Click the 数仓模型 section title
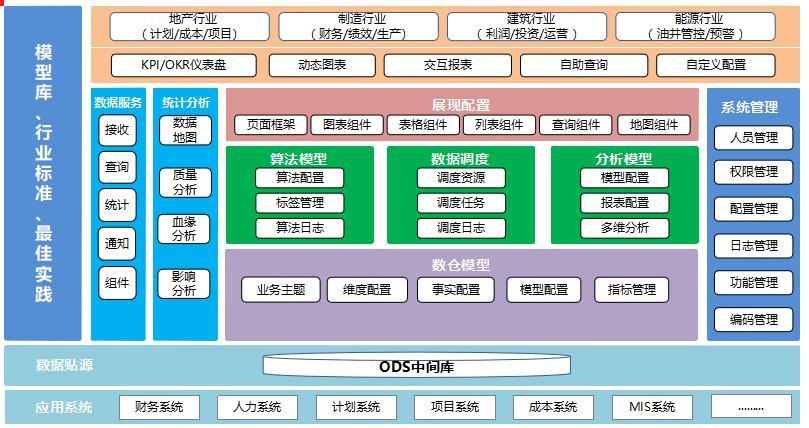 click(x=461, y=265)
